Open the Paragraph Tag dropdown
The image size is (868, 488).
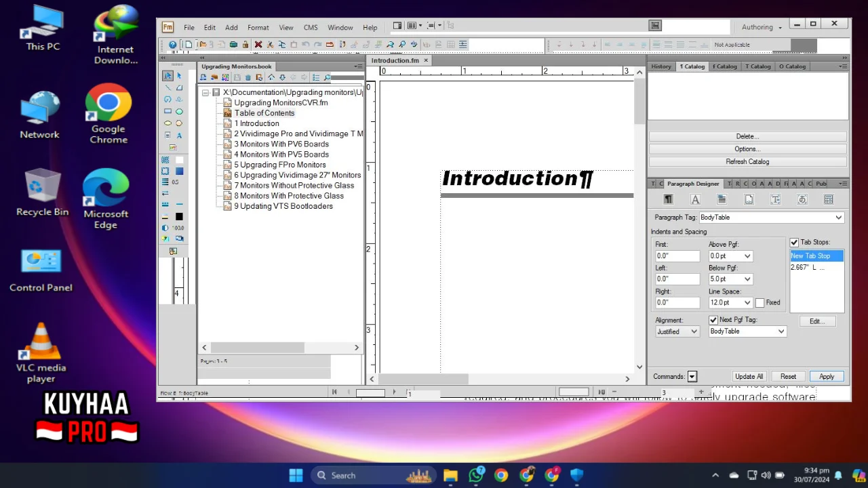(x=838, y=218)
